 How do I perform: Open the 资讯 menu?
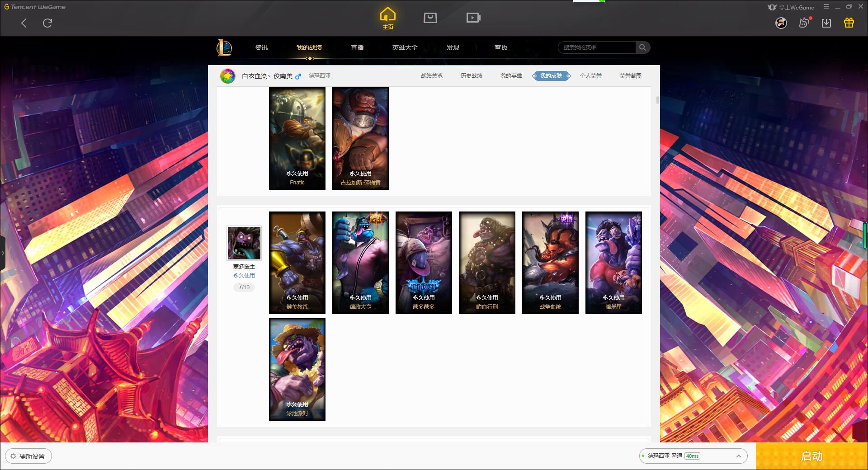(261, 47)
